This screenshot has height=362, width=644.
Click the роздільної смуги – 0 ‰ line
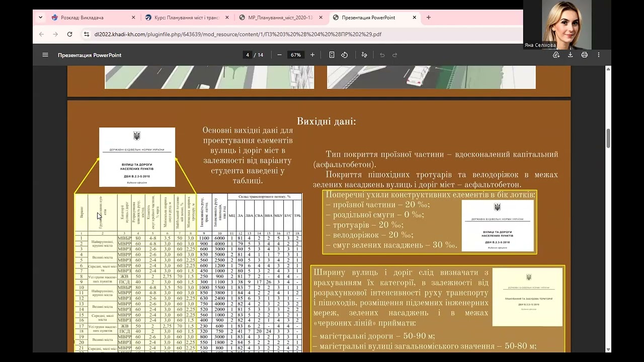click(375, 215)
